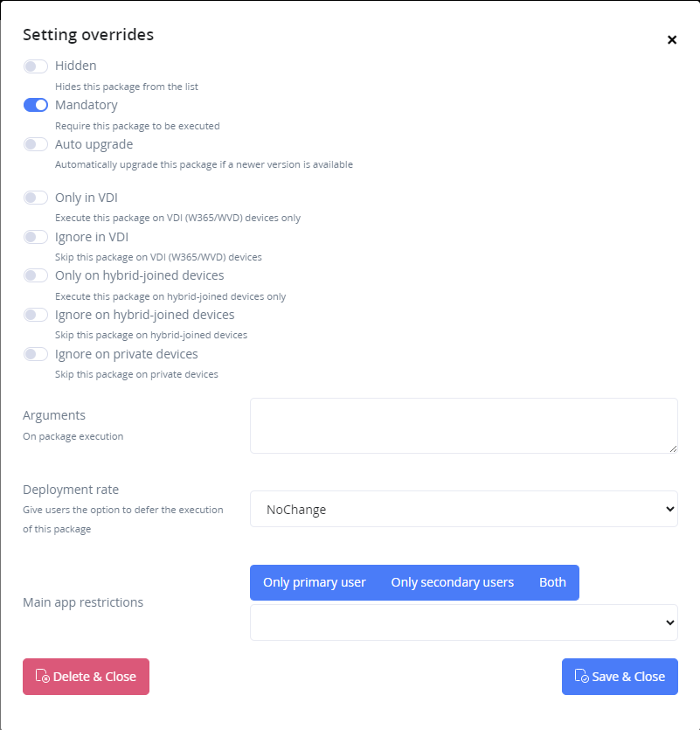The height and width of the screenshot is (730, 700).
Task: Disable the Mandatory switch
Action: [x=36, y=105]
